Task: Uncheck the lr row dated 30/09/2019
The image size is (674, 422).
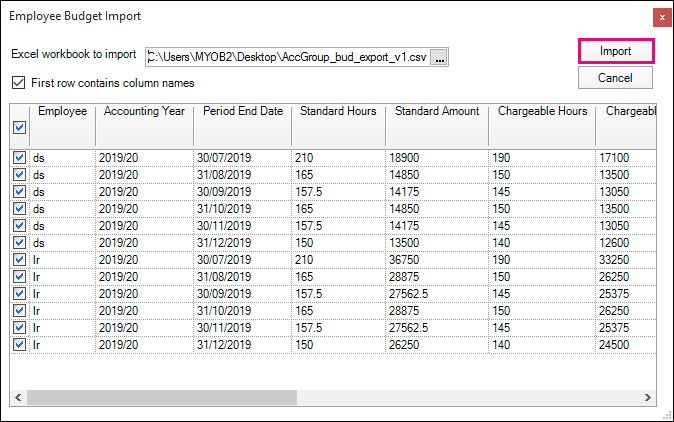Action: 19,294
